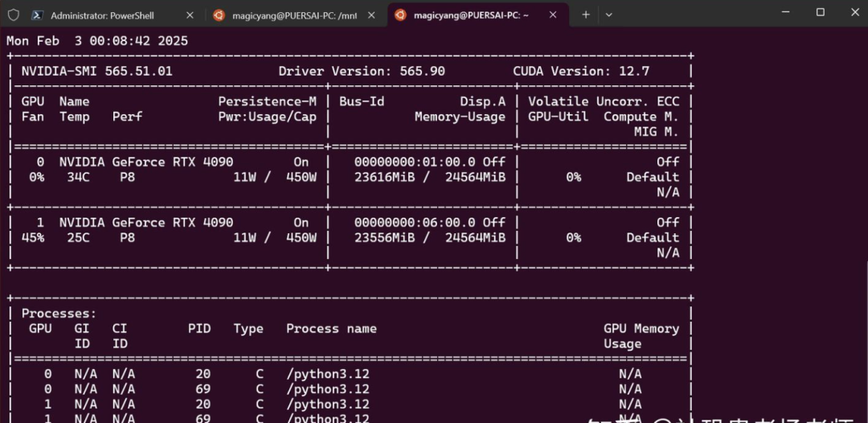Close the Administrator: PowerShell tab

click(x=190, y=15)
